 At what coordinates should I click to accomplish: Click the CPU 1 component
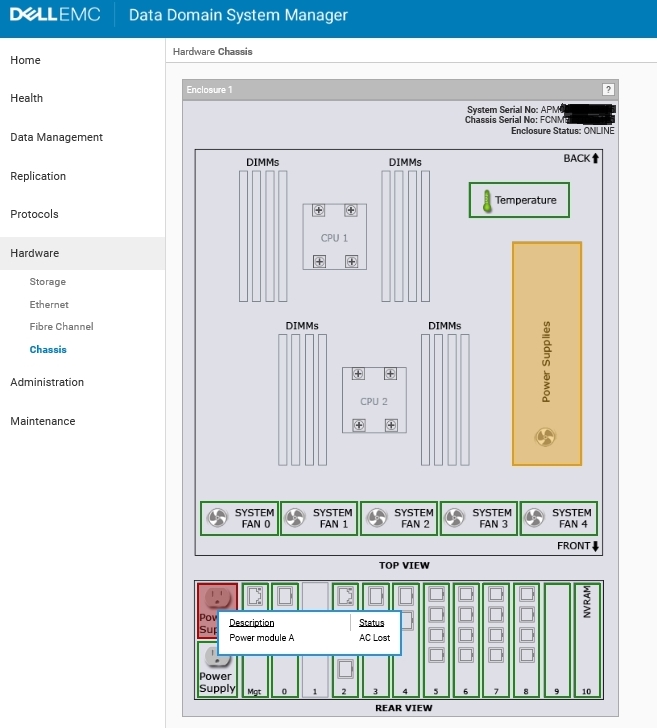tap(334, 237)
